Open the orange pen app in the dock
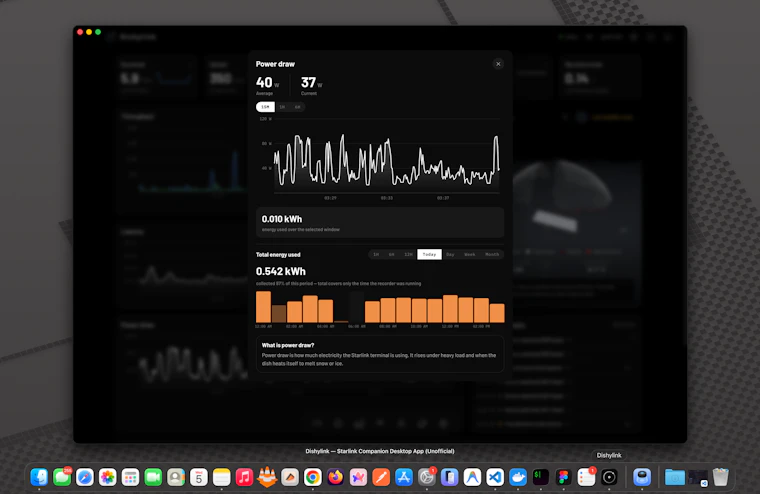 tap(381, 478)
